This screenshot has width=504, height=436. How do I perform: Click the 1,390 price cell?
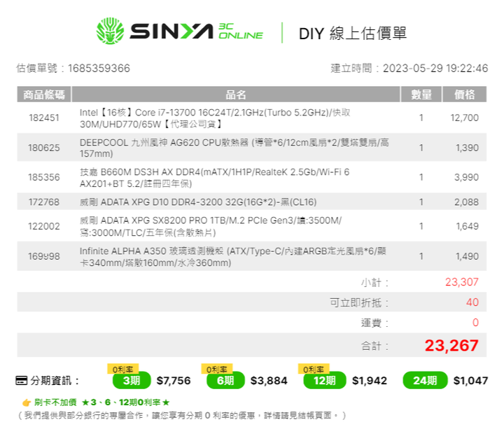[467, 148]
